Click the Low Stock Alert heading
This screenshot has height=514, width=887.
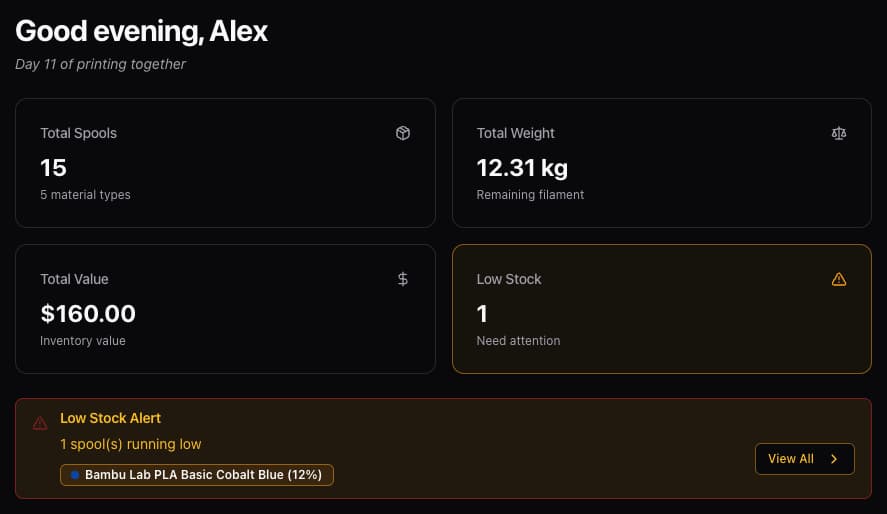pyautogui.click(x=110, y=418)
